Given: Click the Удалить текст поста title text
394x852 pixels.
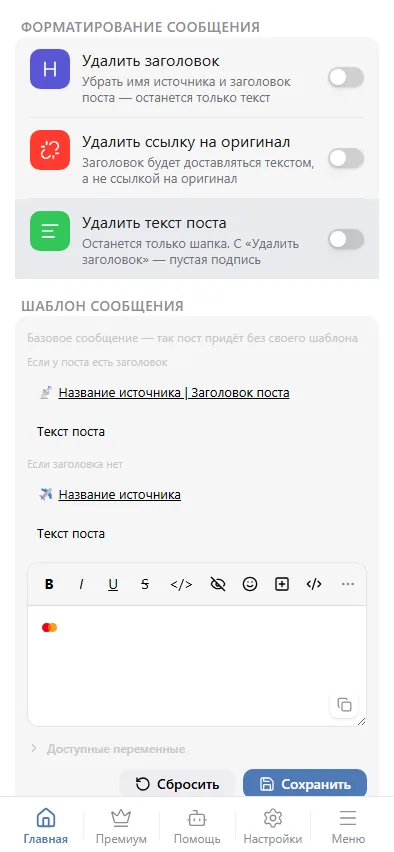Looking at the screenshot, I should 154,223.
